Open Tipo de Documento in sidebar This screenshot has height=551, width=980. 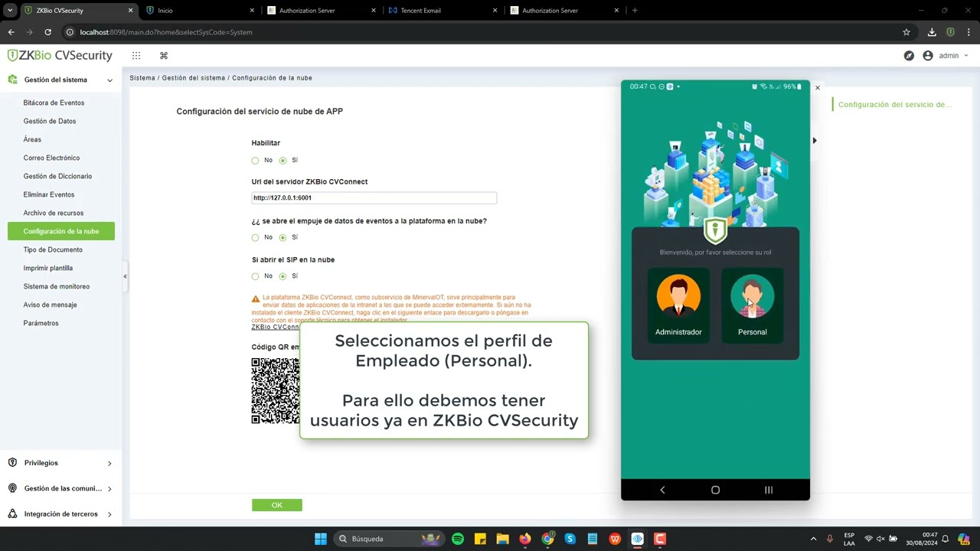click(x=53, y=249)
